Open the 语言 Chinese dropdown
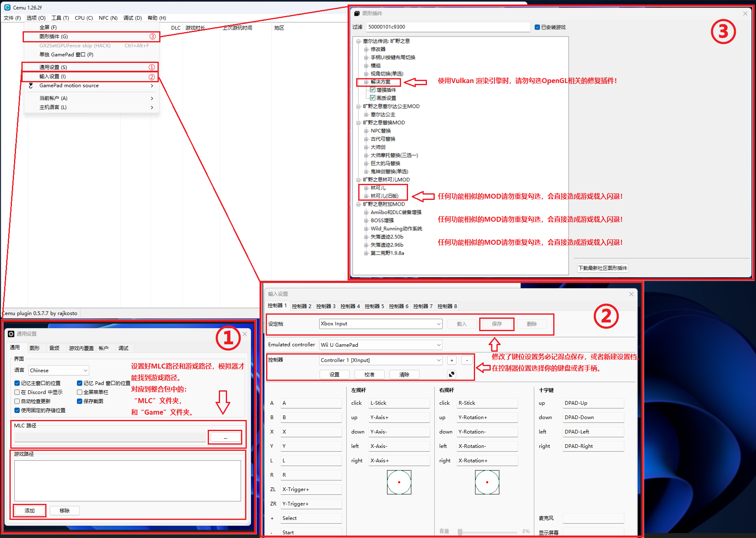The width and height of the screenshot is (756, 538). pyautogui.click(x=59, y=371)
